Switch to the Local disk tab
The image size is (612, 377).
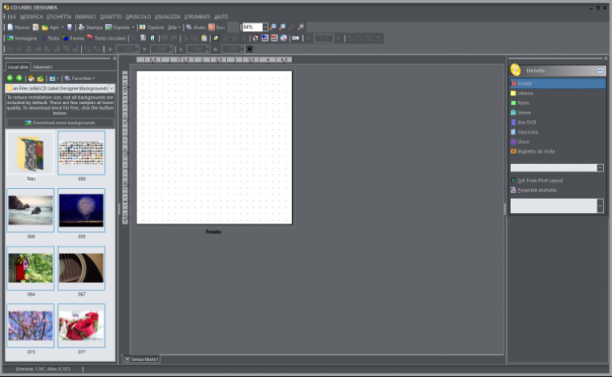(18, 67)
